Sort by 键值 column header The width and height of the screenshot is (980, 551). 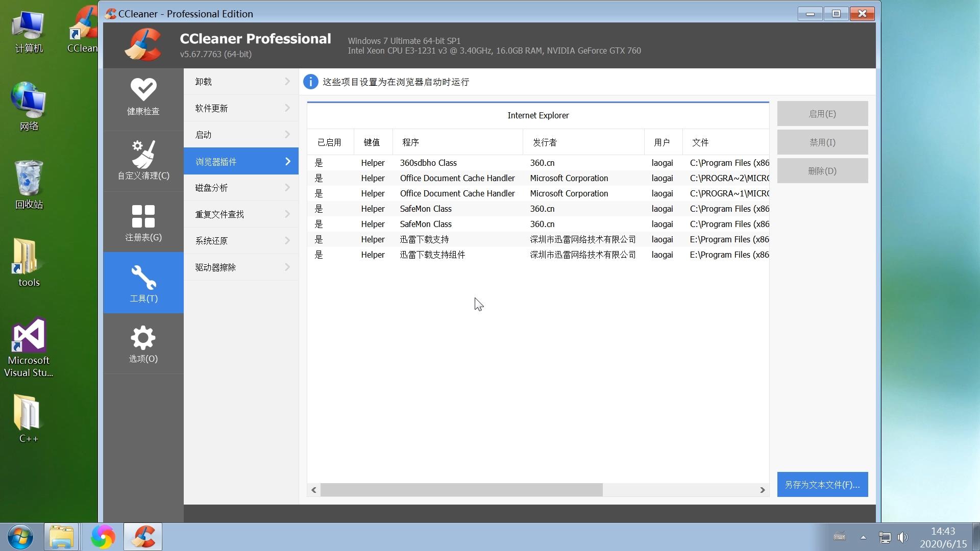(373, 142)
